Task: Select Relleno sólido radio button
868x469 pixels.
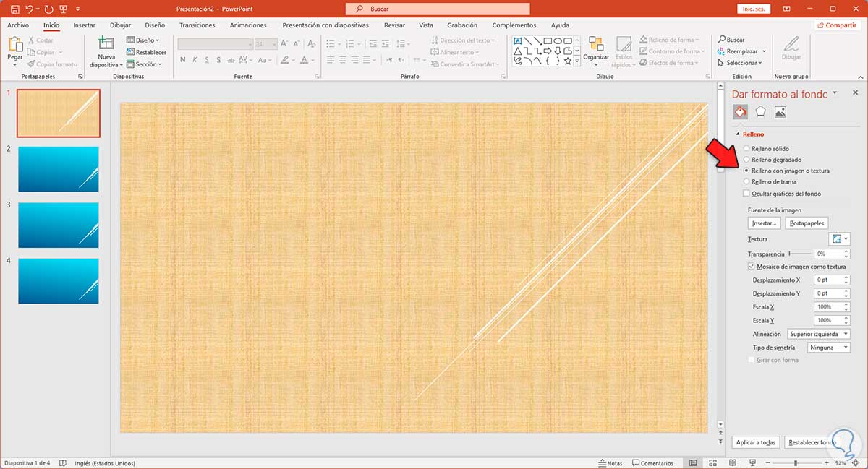Action: coord(747,148)
